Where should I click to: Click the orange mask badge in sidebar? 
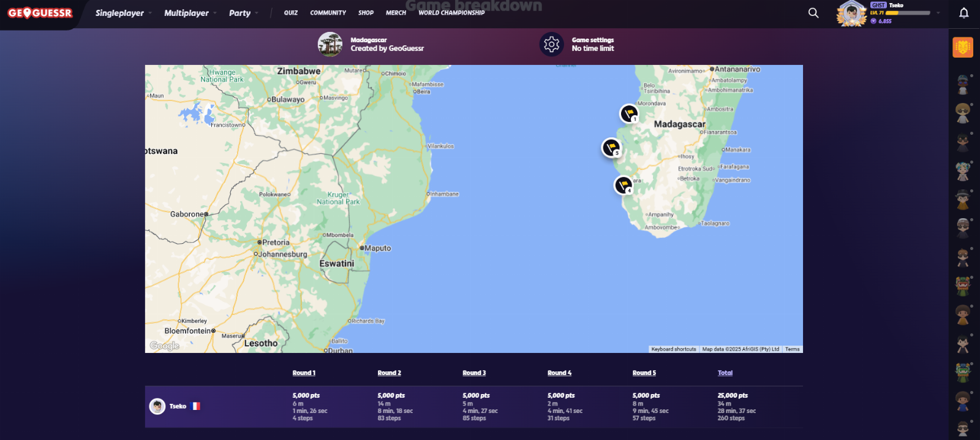[962, 47]
